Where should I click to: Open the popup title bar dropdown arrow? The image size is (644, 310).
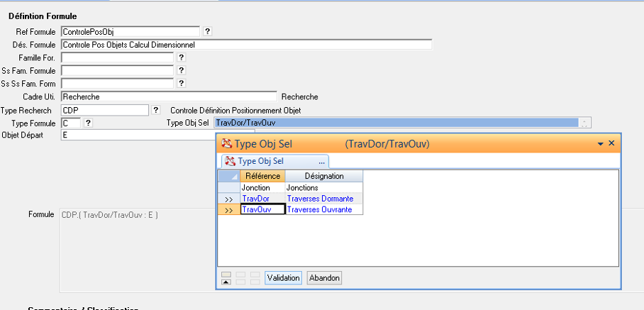pyautogui.click(x=600, y=143)
